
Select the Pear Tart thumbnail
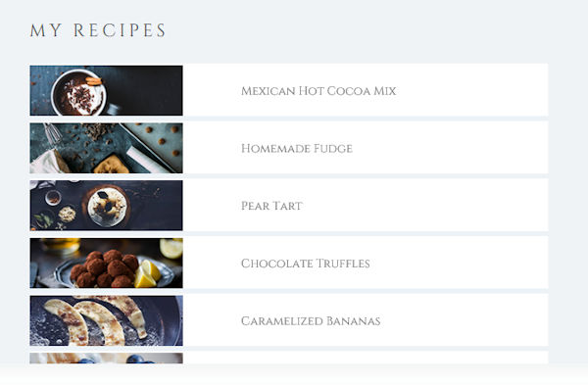(x=106, y=206)
